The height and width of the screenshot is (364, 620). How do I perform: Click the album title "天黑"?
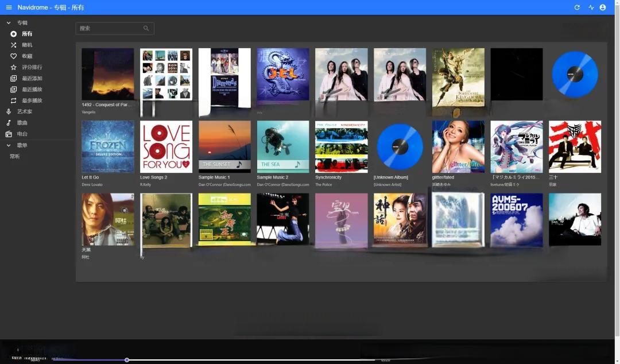pyautogui.click(x=86, y=250)
